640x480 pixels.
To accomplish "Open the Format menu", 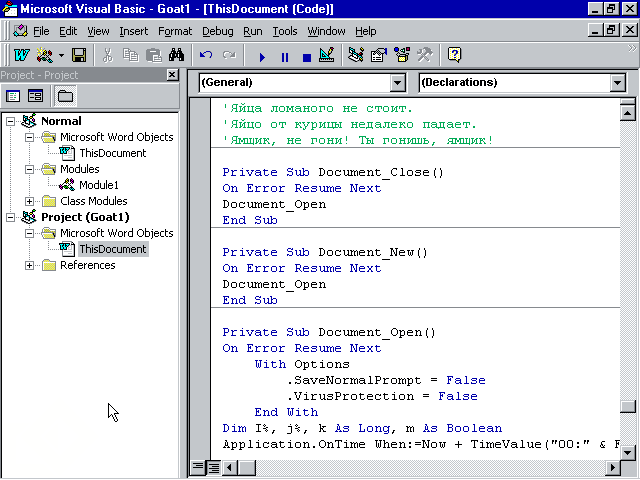I will pyautogui.click(x=175, y=31).
